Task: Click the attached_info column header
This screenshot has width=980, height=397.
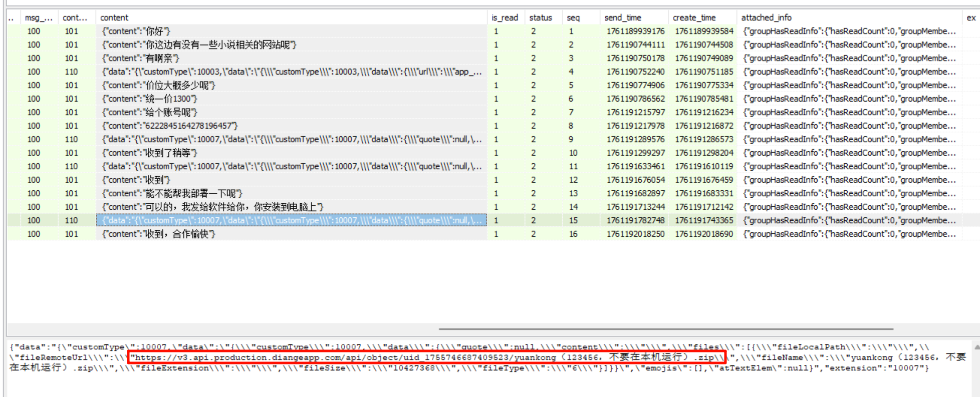Action: pos(766,18)
